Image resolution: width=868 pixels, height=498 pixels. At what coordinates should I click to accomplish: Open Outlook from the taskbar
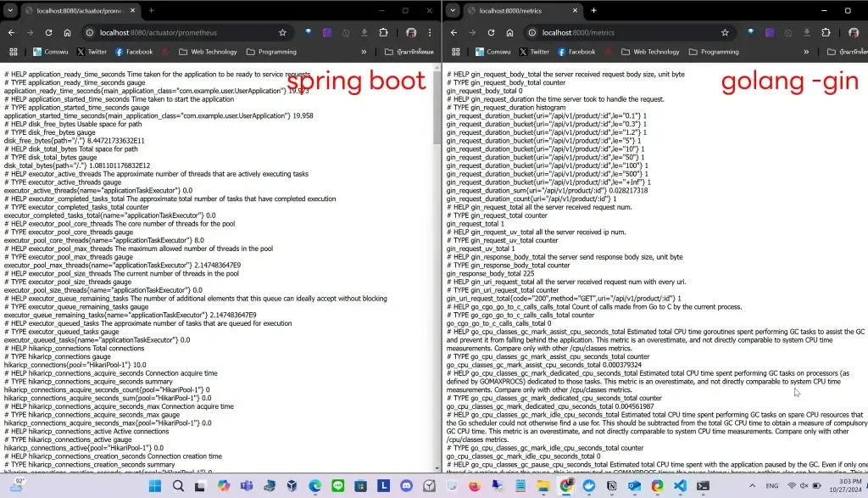click(634, 486)
